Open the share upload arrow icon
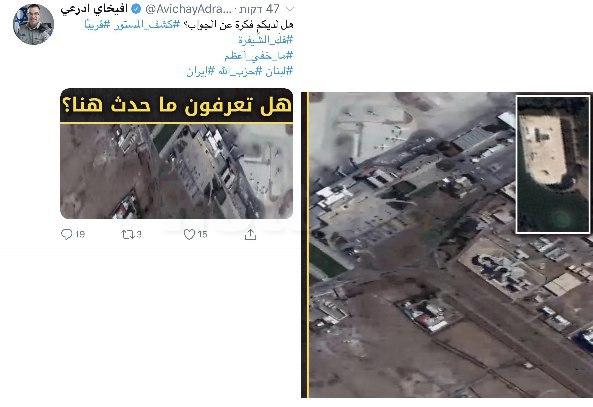Screen dimensions: 593x407 coord(250,235)
